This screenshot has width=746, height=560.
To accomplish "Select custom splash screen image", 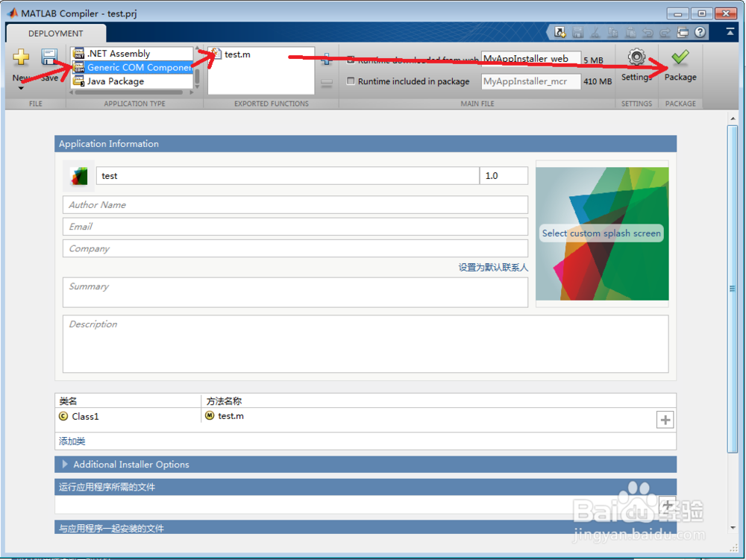I will [x=602, y=233].
